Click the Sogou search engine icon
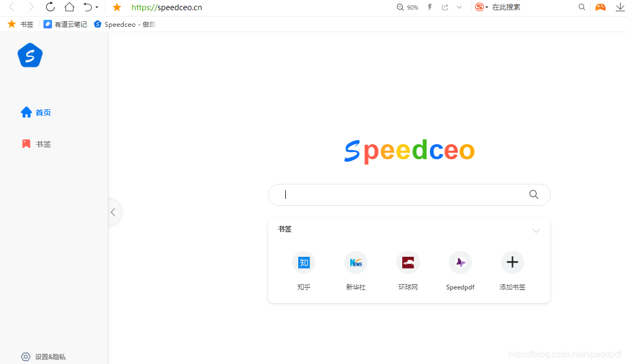The height and width of the screenshot is (364, 627). click(x=480, y=7)
